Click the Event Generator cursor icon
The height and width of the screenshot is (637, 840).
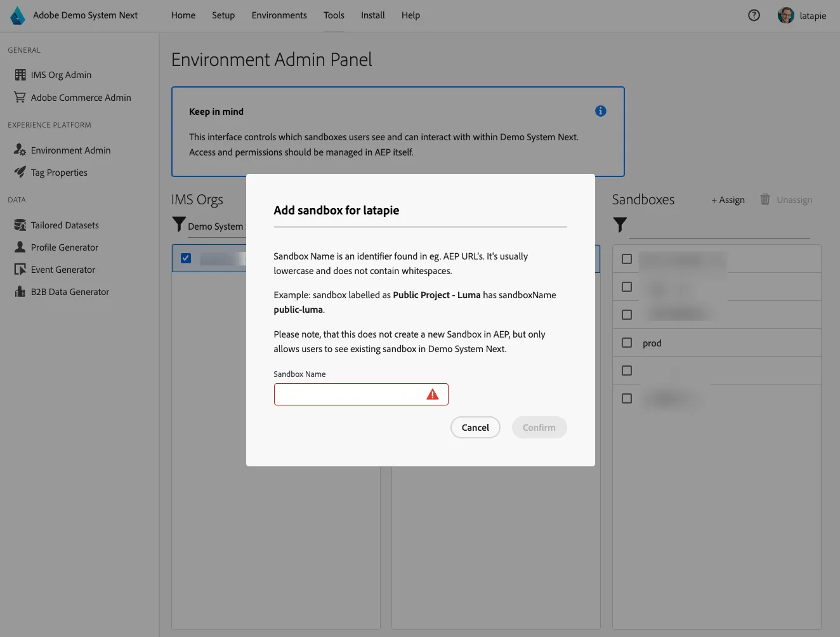click(x=20, y=269)
